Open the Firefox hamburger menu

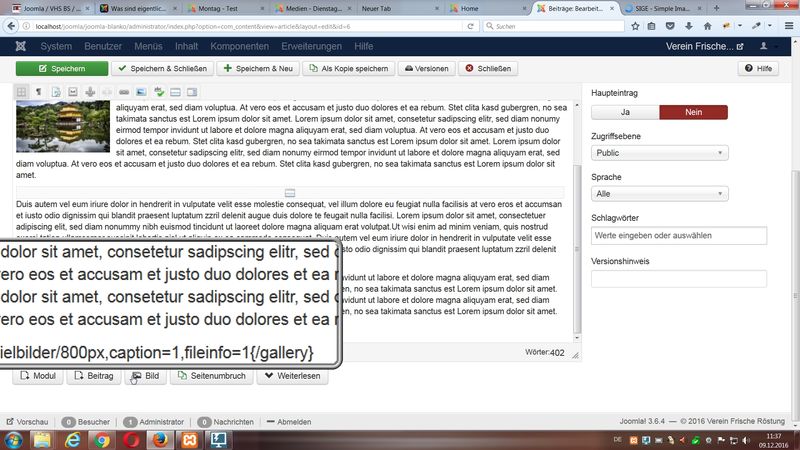(x=789, y=26)
